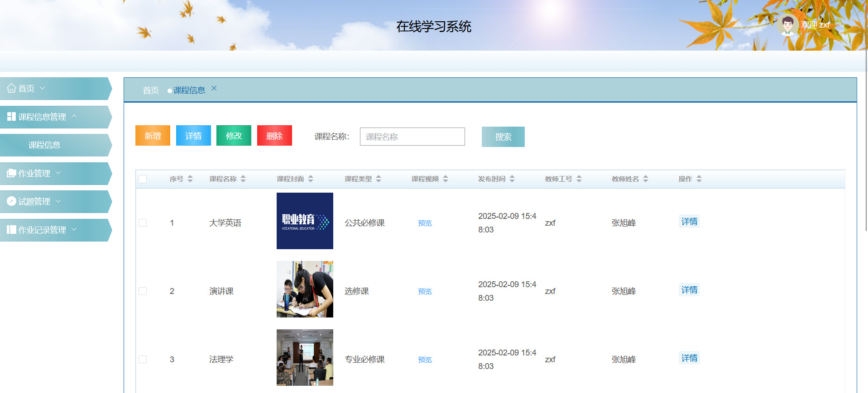Click the 作业管理 sidebar icon

(11, 173)
